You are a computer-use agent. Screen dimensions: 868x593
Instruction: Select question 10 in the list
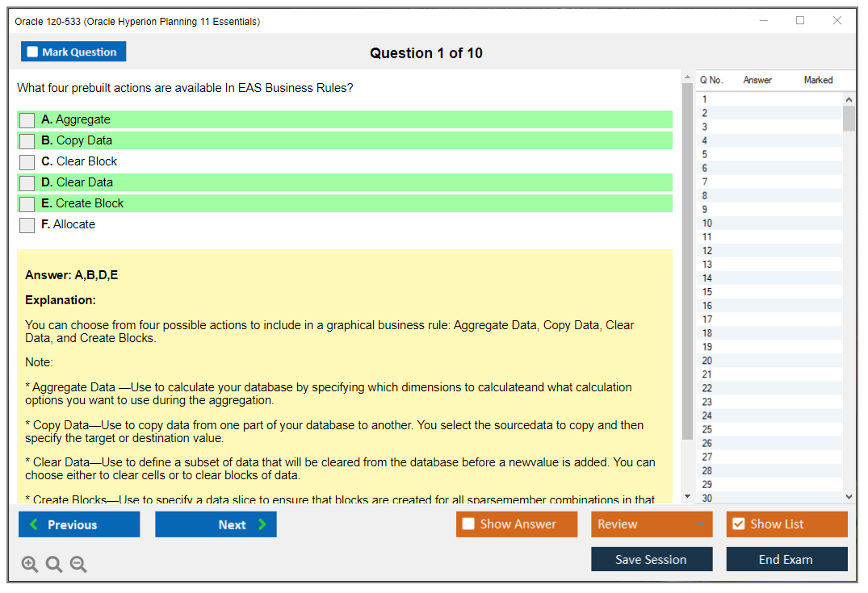pyautogui.click(x=707, y=223)
